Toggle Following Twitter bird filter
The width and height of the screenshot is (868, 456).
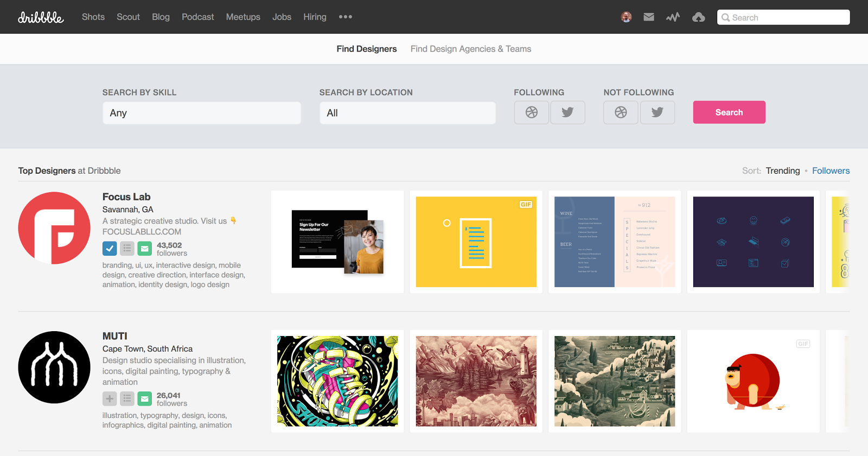coord(567,112)
